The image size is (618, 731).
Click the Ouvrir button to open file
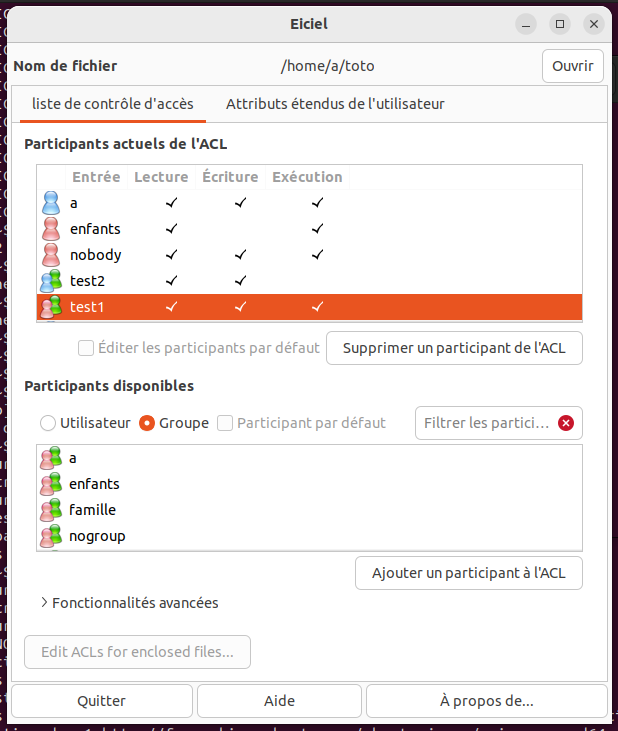[572, 66]
